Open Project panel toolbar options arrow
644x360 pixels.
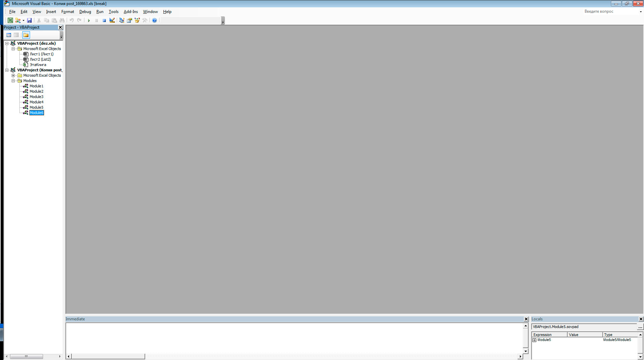click(x=61, y=35)
